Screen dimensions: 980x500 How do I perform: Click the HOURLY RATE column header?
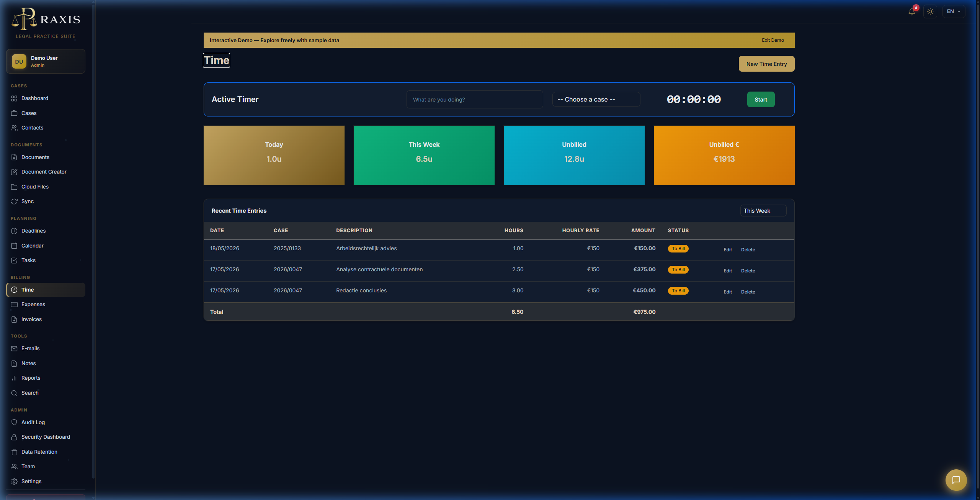pos(581,231)
